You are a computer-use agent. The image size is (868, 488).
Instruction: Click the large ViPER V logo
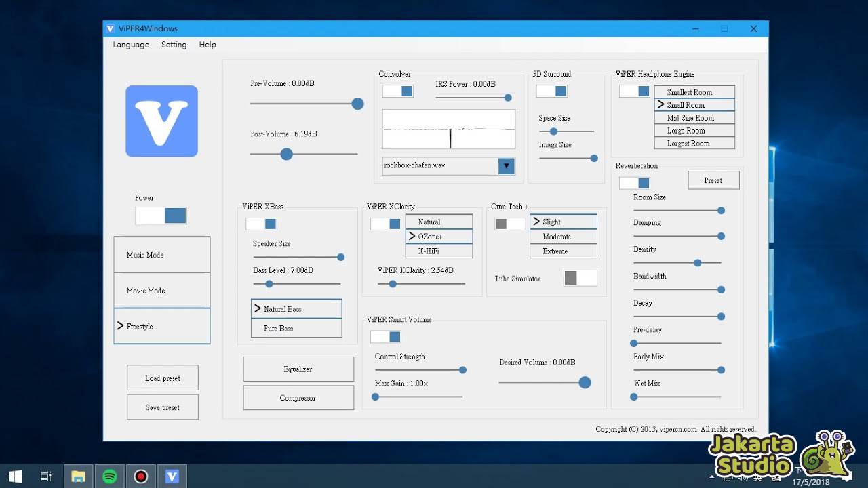tap(161, 121)
